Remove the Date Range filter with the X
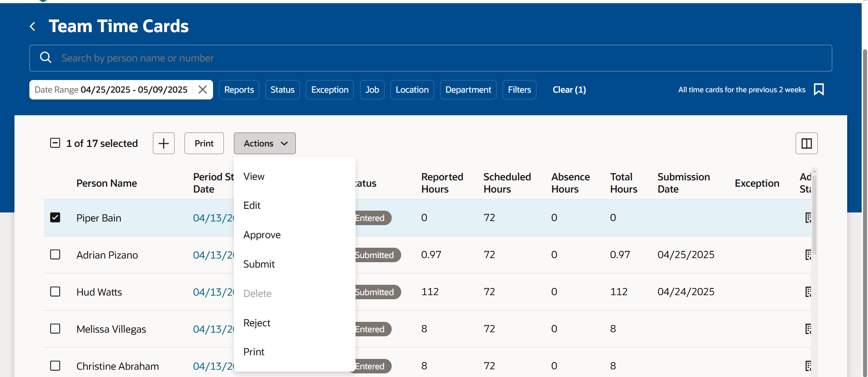The image size is (868, 377). pos(203,90)
